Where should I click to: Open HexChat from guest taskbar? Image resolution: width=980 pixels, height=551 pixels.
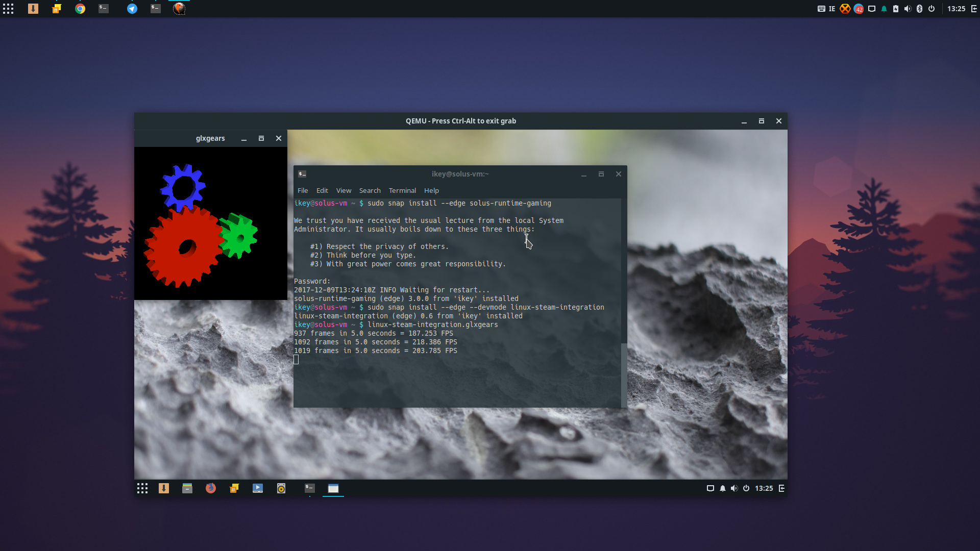[x=234, y=488]
